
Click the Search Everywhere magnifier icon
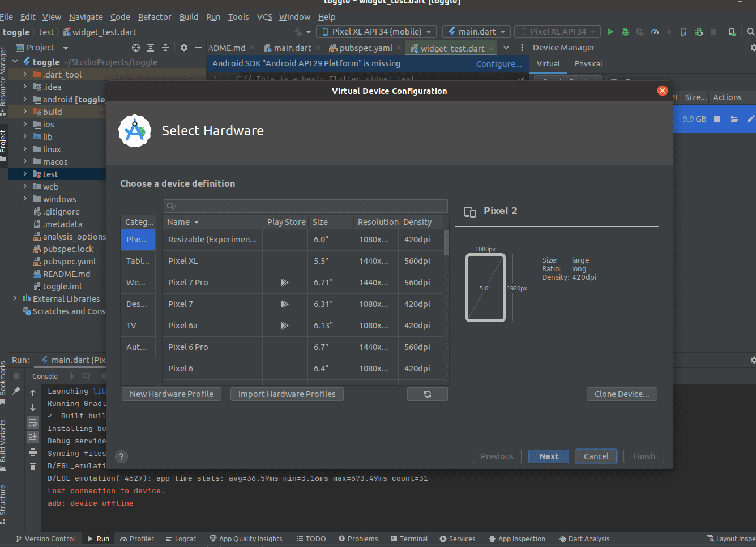click(750, 32)
